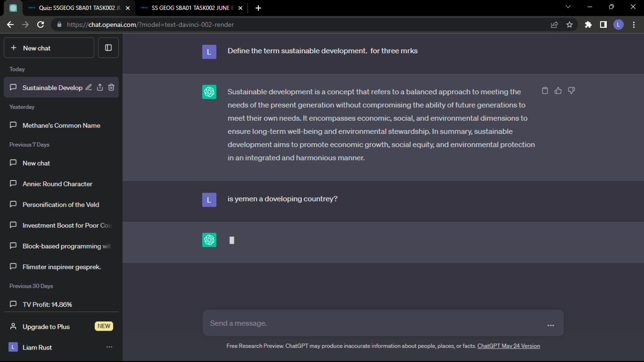Go forward in browser history
Viewport: 644px width, 362px height.
(x=25, y=24)
